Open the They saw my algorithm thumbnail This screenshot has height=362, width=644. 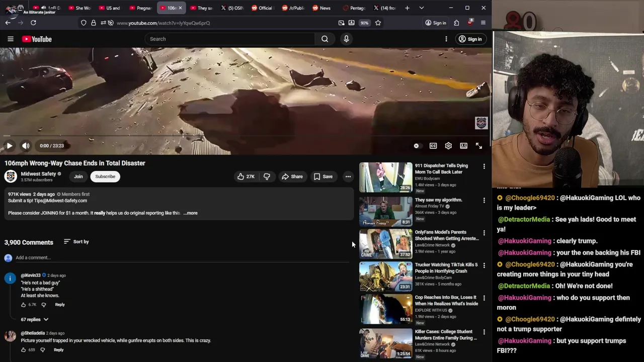[385, 211]
